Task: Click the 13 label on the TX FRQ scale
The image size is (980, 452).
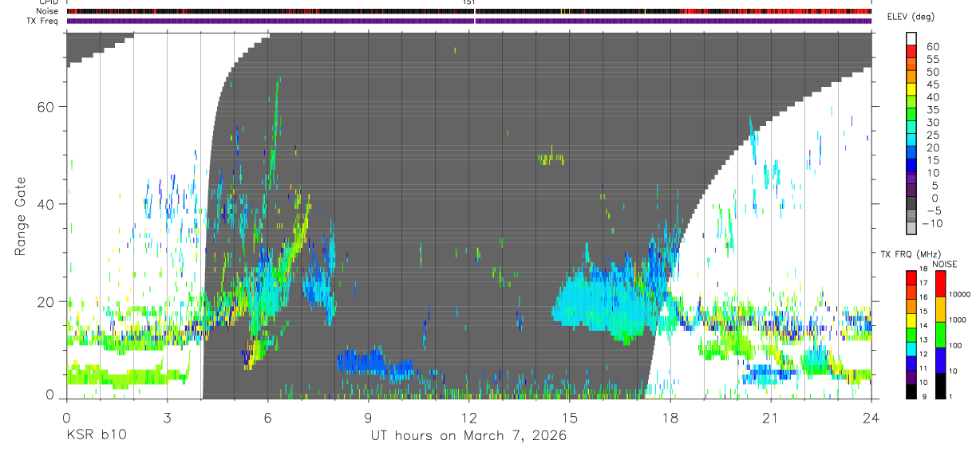Action: click(x=924, y=340)
